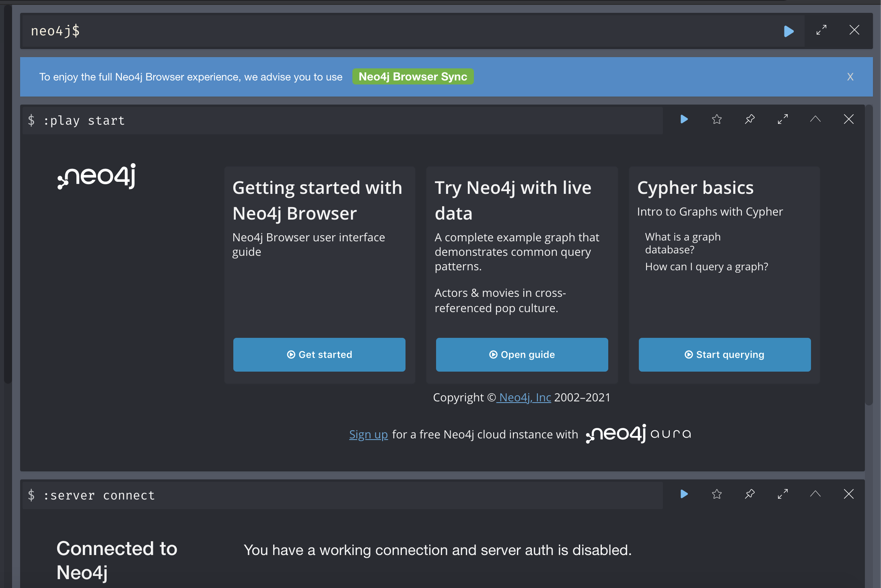Dismiss the Browser Sync banner
The height and width of the screenshot is (588, 881).
click(x=850, y=77)
